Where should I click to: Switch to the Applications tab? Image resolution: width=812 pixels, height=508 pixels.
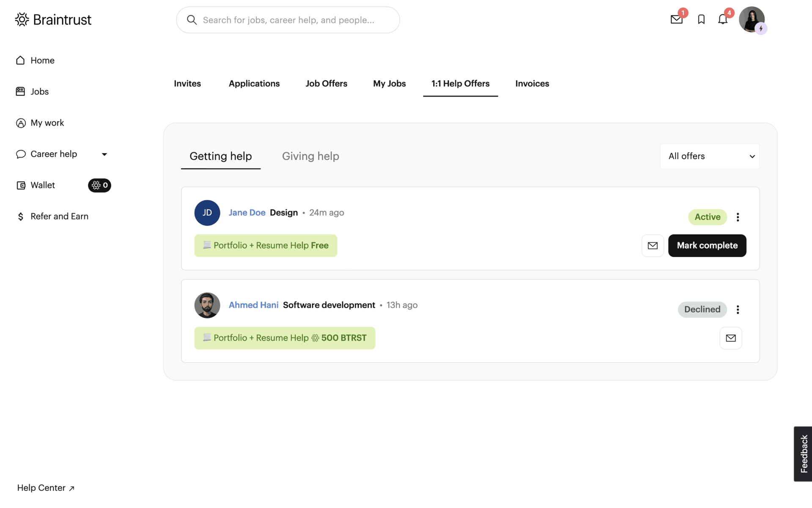coord(254,84)
